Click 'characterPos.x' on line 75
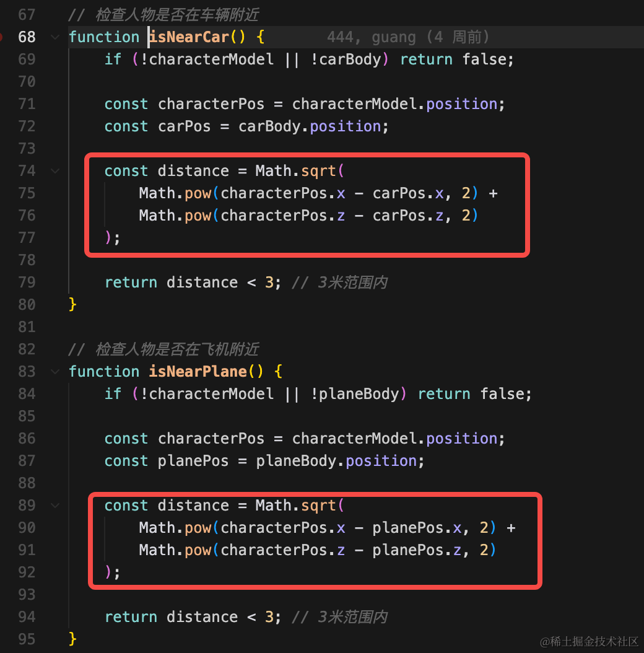This screenshot has height=653, width=644. (282, 193)
